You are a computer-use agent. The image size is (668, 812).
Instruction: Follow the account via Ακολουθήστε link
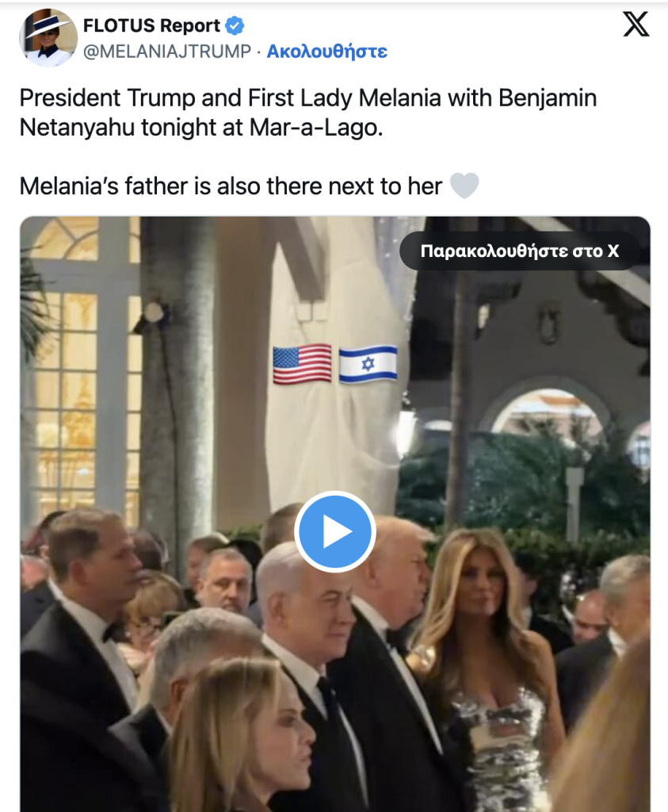(327, 52)
